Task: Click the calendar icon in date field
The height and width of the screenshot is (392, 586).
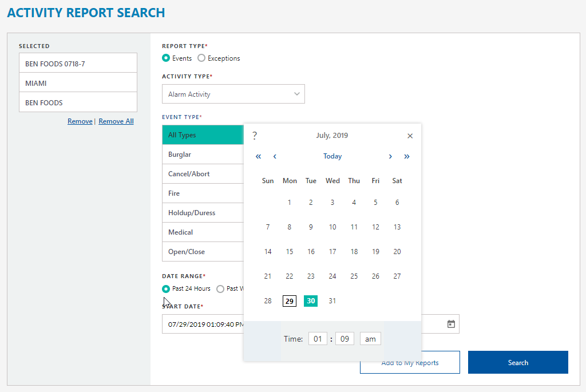Action: coord(451,324)
